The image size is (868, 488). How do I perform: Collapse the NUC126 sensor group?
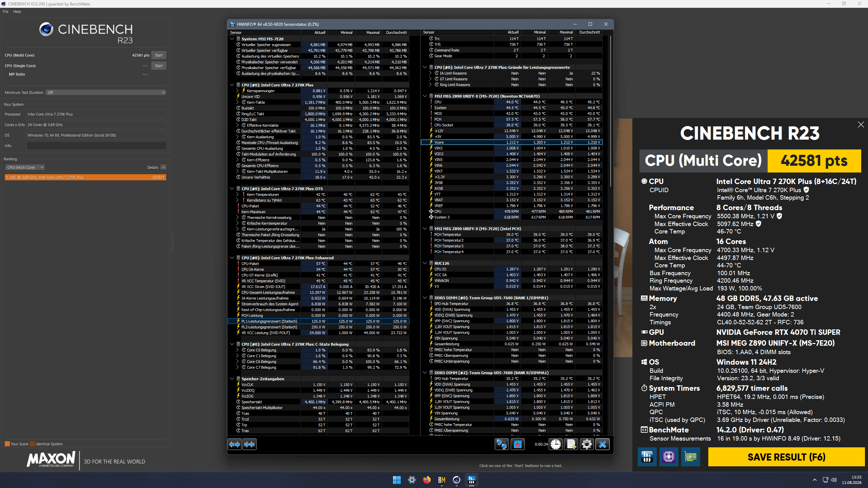click(x=425, y=263)
